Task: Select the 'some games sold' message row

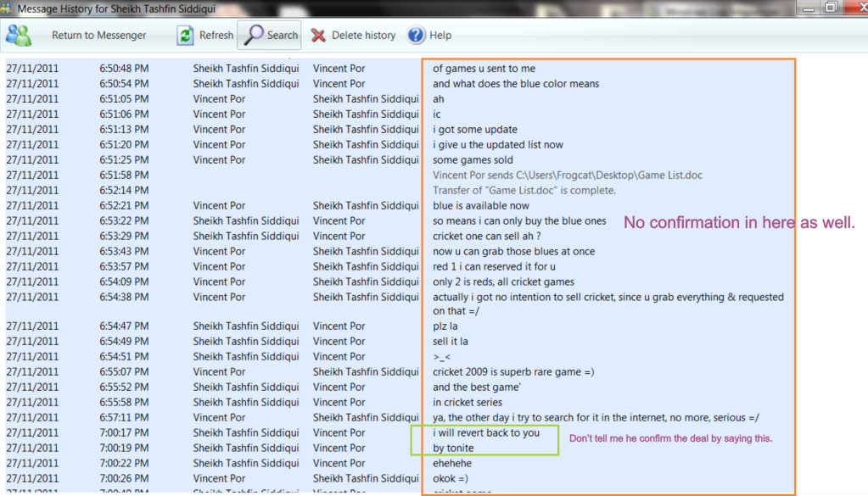Action: click(x=473, y=160)
